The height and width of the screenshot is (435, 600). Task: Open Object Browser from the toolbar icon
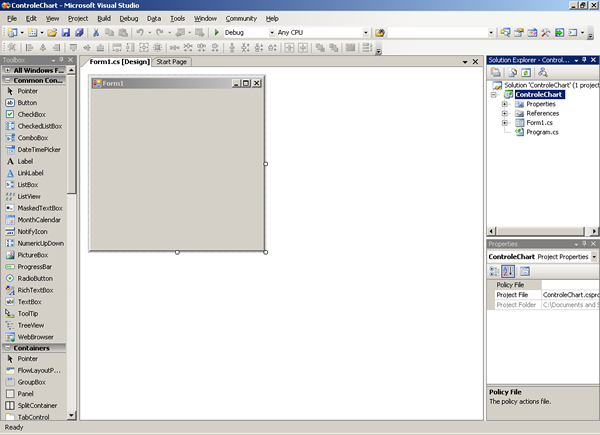(x=532, y=33)
